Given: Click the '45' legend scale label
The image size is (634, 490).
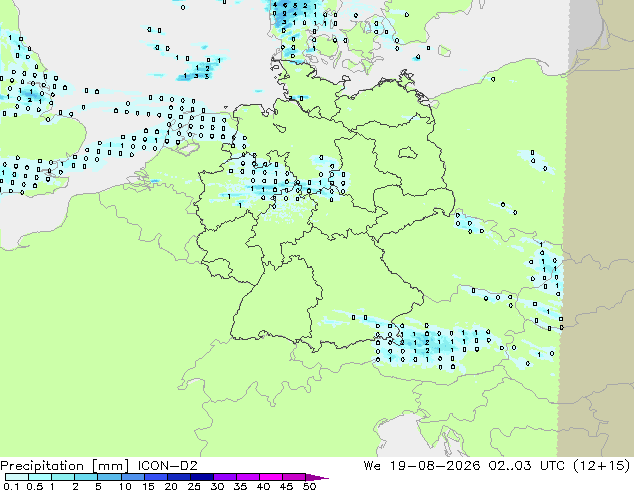Looking at the screenshot, I should [x=286, y=486].
